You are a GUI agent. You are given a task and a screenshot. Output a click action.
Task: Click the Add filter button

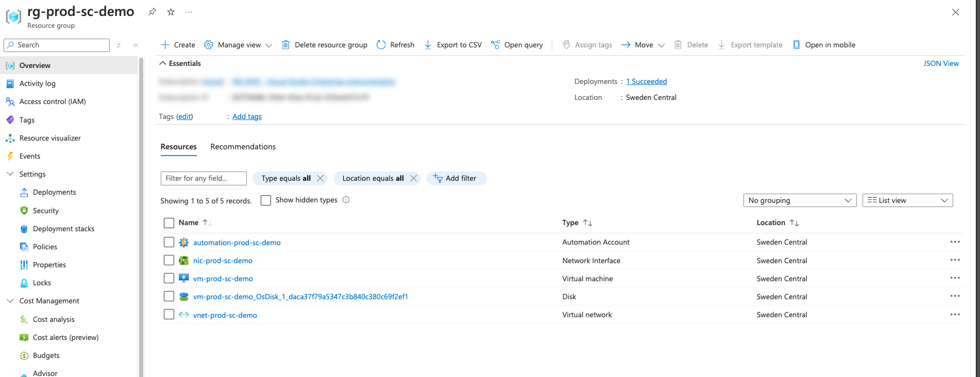[x=457, y=178]
